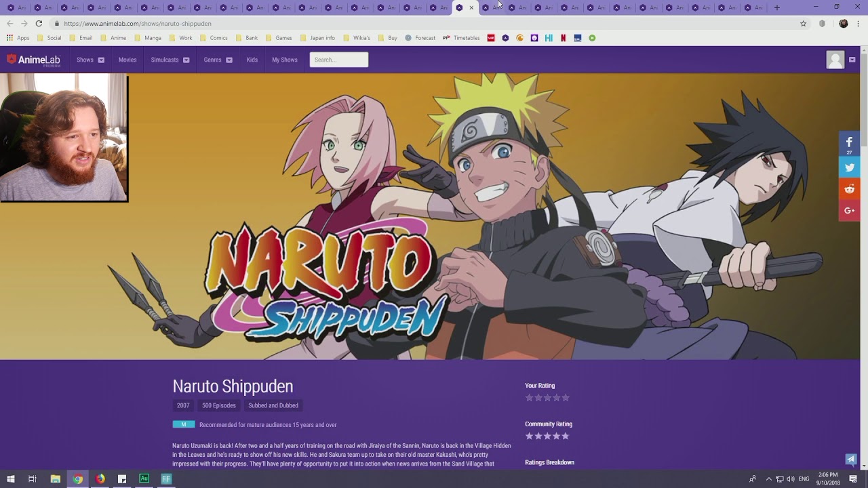This screenshot has height=488, width=868.
Task: Click the 2007 year tag
Action: [183, 405]
